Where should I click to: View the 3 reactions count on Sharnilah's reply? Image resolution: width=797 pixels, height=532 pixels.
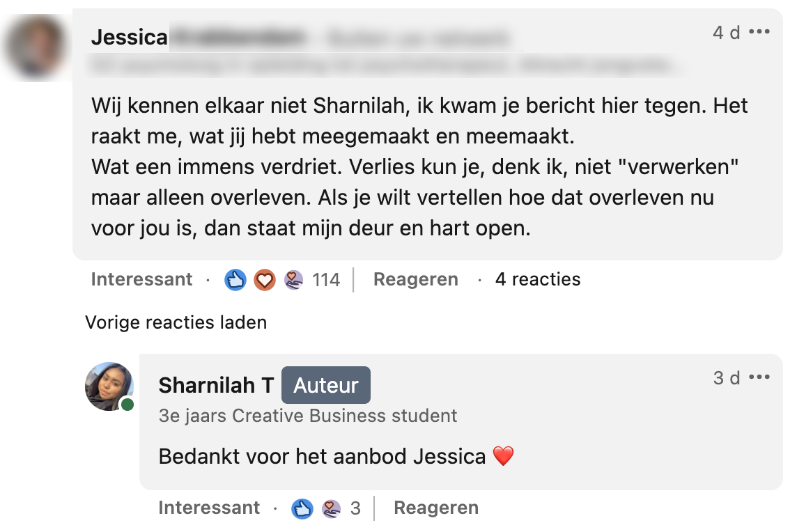click(x=355, y=508)
